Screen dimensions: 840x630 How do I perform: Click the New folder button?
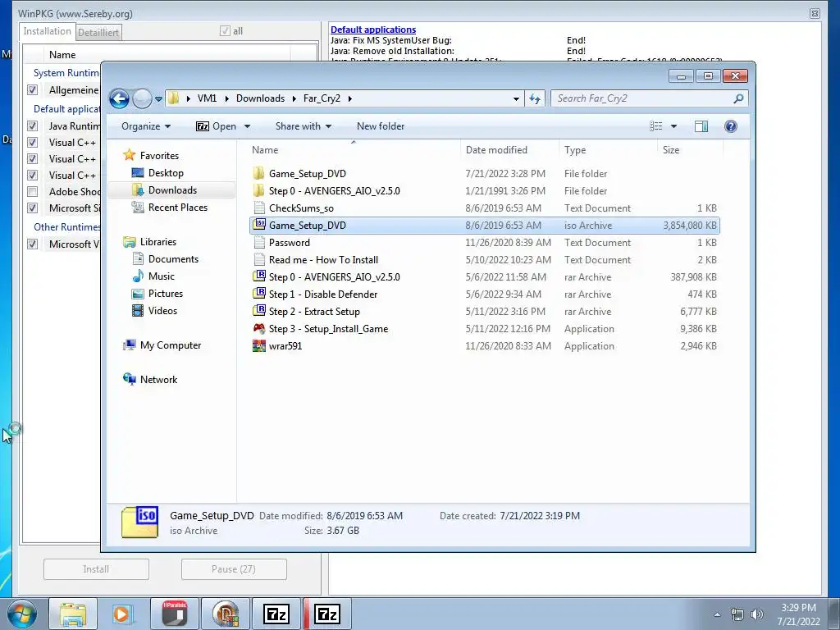[x=381, y=126]
